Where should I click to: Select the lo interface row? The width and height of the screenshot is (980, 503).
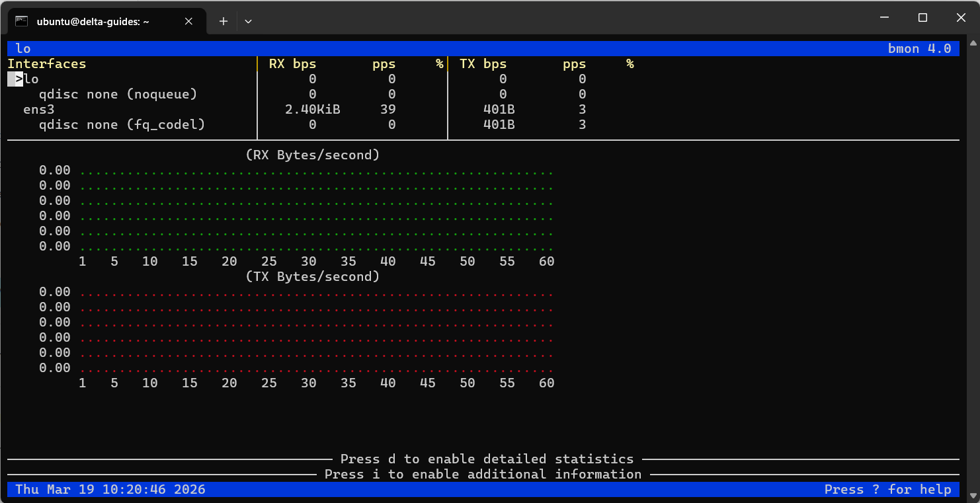pos(31,79)
